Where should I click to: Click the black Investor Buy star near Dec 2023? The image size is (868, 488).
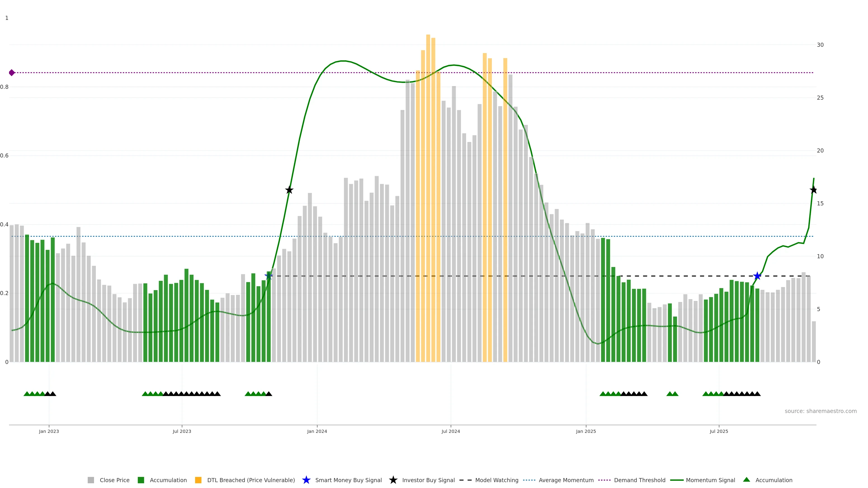click(289, 190)
